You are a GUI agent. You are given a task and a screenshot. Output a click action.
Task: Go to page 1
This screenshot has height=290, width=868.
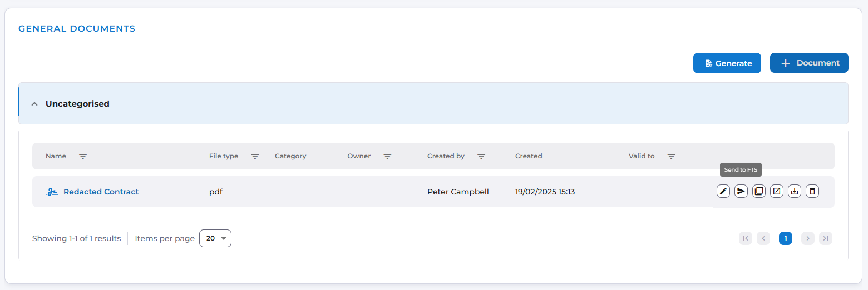click(x=786, y=238)
